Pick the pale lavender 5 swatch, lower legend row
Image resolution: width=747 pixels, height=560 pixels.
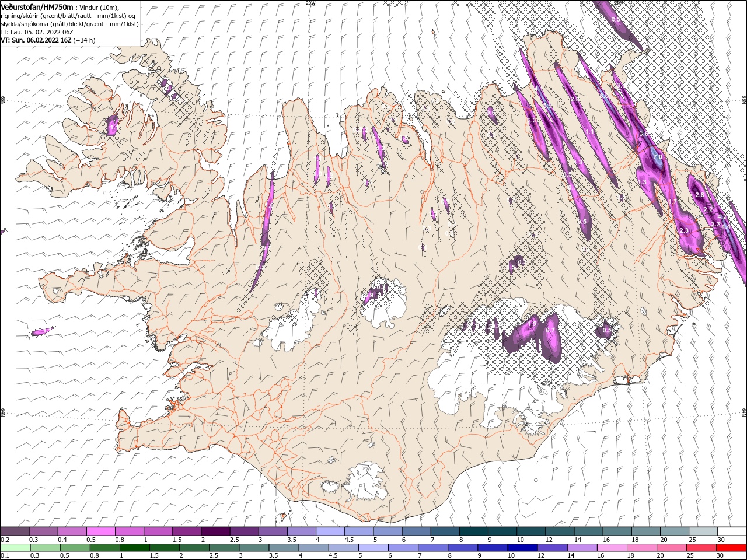coord(372,548)
